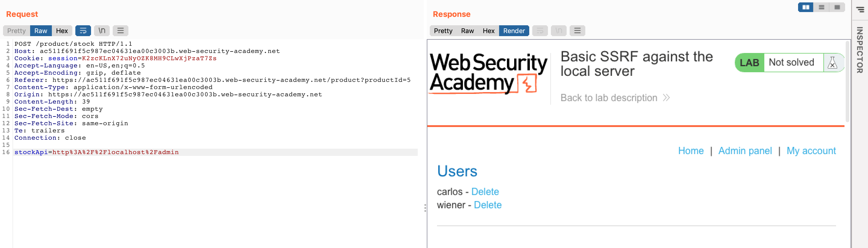Image resolution: width=868 pixels, height=248 pixels.
Task: Open the Request Hex tab
Action: [x=62, y=31]
